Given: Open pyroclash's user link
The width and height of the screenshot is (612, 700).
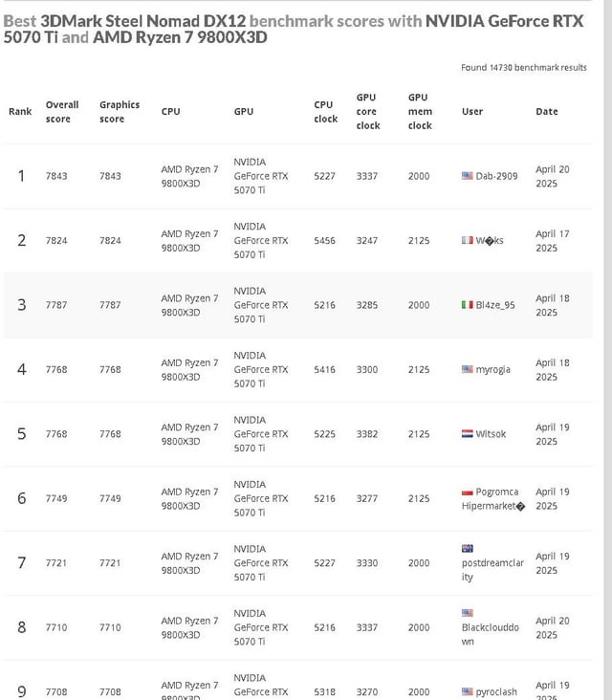Looking at the screenshot, I should point(496,692).
